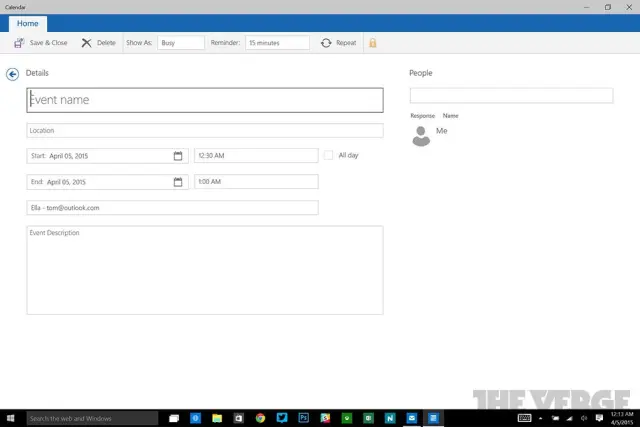
Task: Open the Show As dropdown
Action: (x=180, y=43)
